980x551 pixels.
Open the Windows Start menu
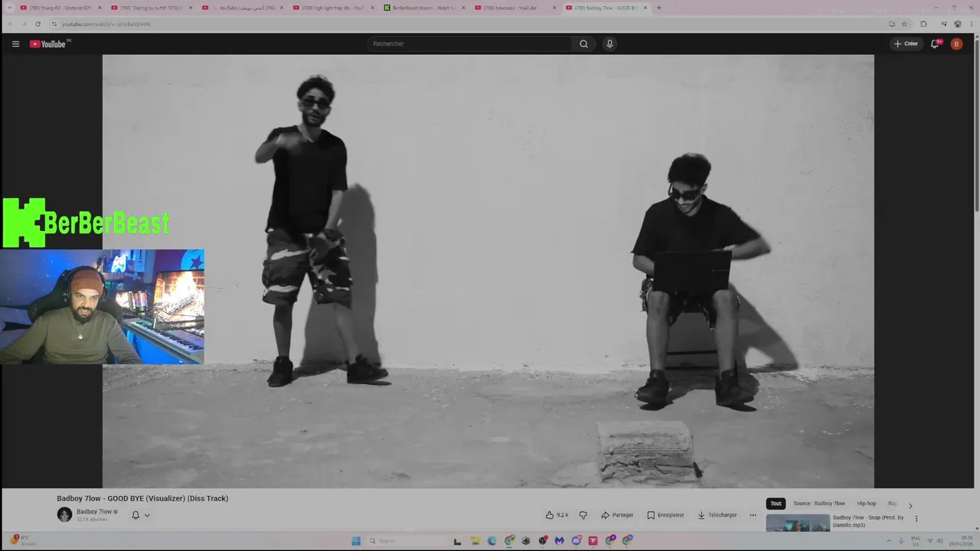click(356, 541)
